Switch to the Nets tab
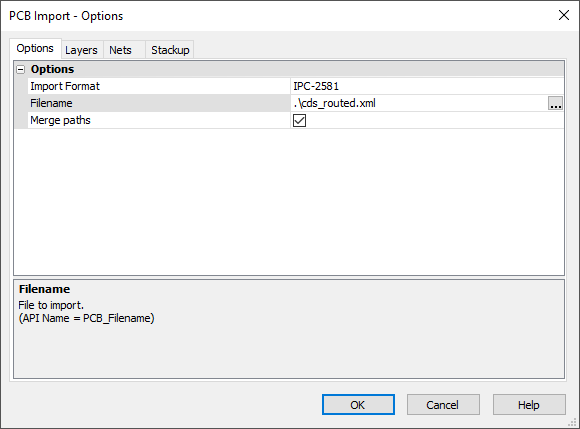The height and width of the screenshot is (429, 580). (x=121, y=50)
